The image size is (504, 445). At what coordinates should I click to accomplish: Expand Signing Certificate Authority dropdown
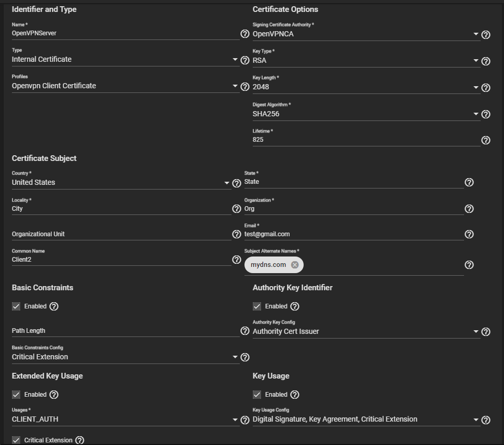365,34
